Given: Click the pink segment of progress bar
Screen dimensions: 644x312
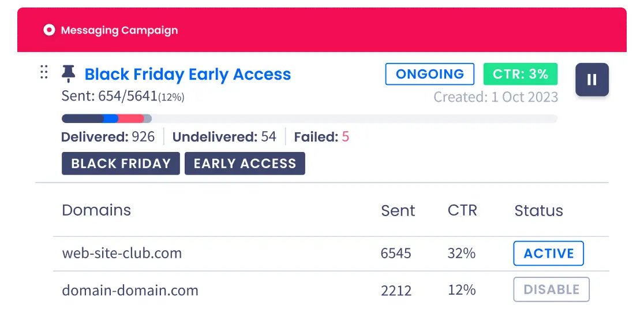Looking at the screenshot, I should click(130, 119).
